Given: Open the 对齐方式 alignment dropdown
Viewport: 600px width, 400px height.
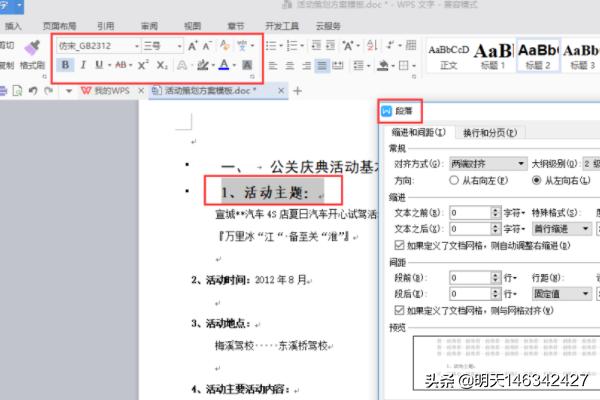Looking at the screenshot, I should pos(522,163).
